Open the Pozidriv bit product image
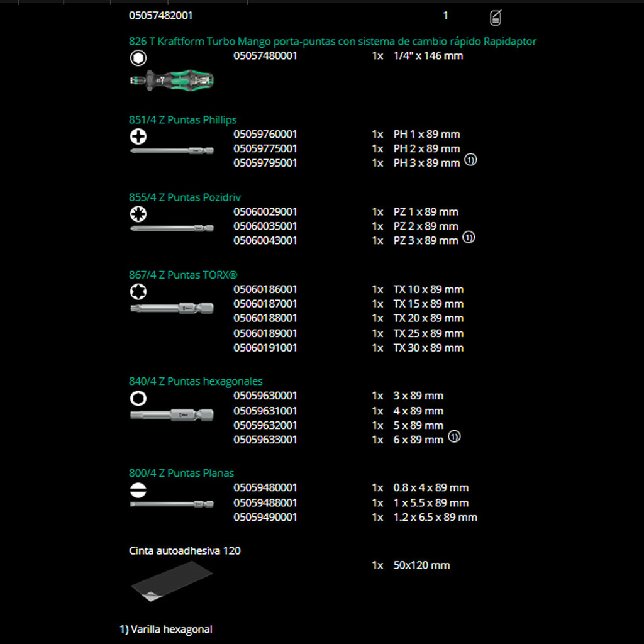The width and height of the screenshot is (644, 644). [172, 228]
